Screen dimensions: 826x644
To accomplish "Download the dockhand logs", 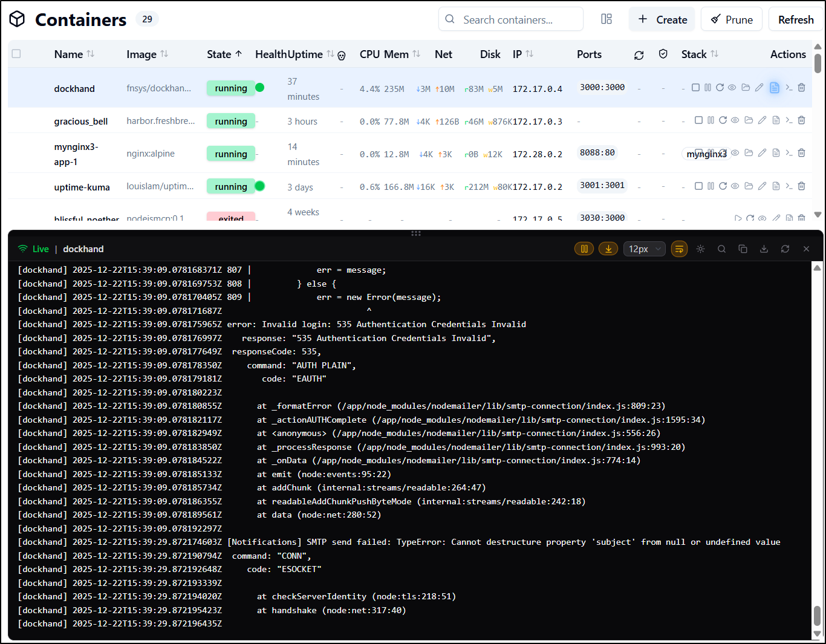I will click(764, 249).
